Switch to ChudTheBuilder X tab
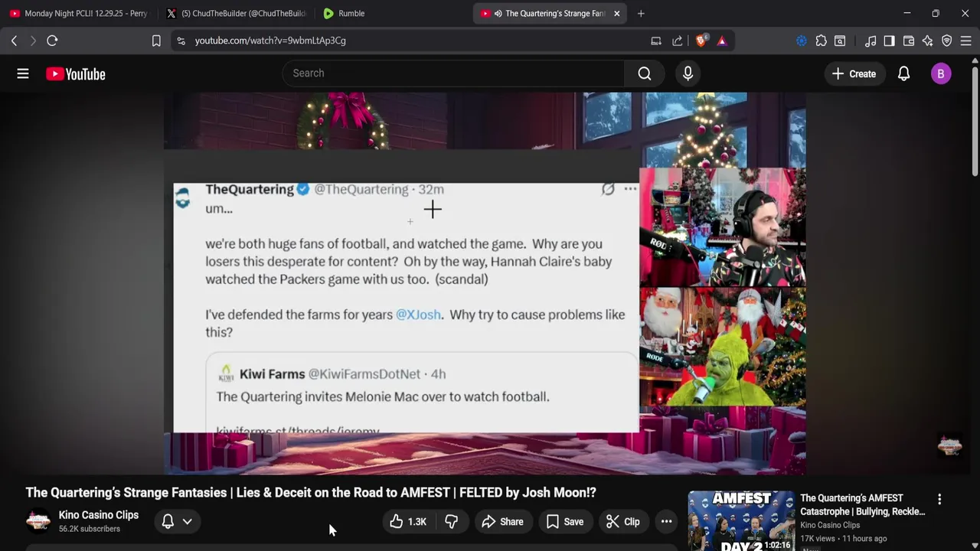The width and height of the screenshot is (980, 551). click(236, 13)
